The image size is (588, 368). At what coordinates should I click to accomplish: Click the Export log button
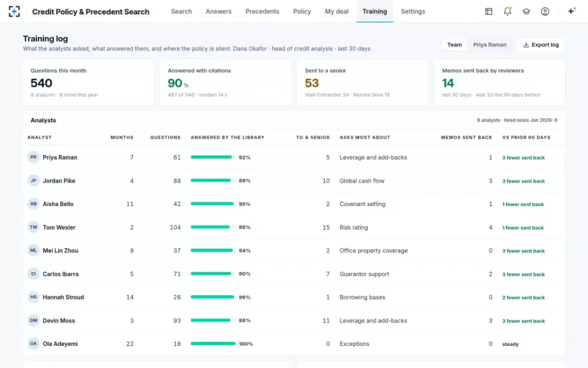coord(541,45)
